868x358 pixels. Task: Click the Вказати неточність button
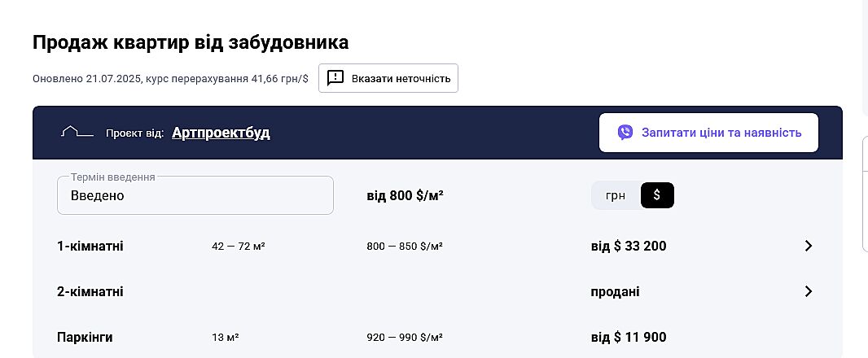click(388, 78)
